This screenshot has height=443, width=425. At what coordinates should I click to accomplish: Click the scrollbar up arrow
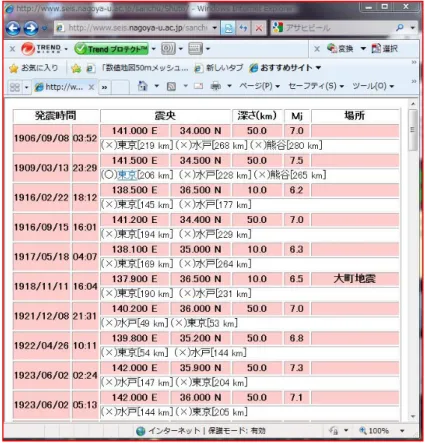[x=413, y=104]
